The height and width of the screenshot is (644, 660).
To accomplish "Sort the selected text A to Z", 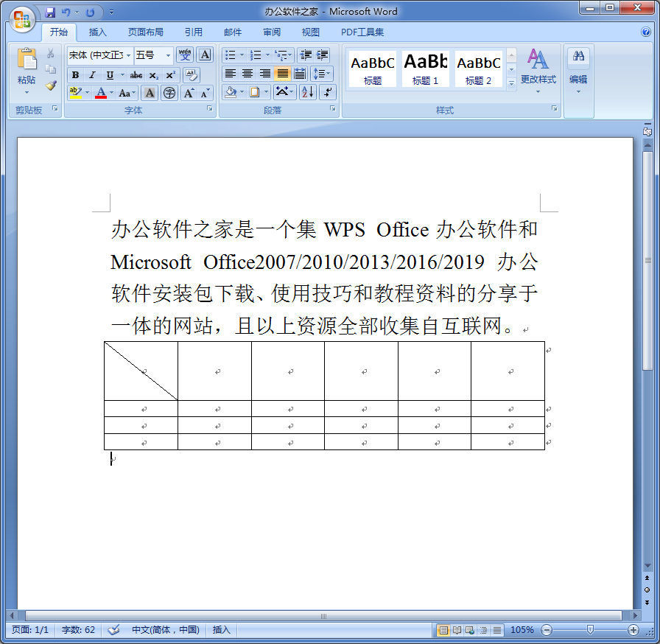I will pyautogui.click(x=308, y=92).
